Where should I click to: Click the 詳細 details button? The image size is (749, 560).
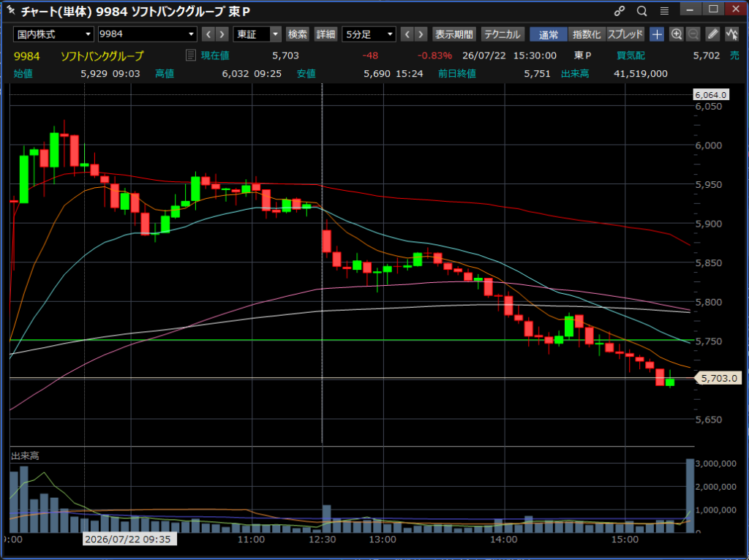tap(325, 34)
